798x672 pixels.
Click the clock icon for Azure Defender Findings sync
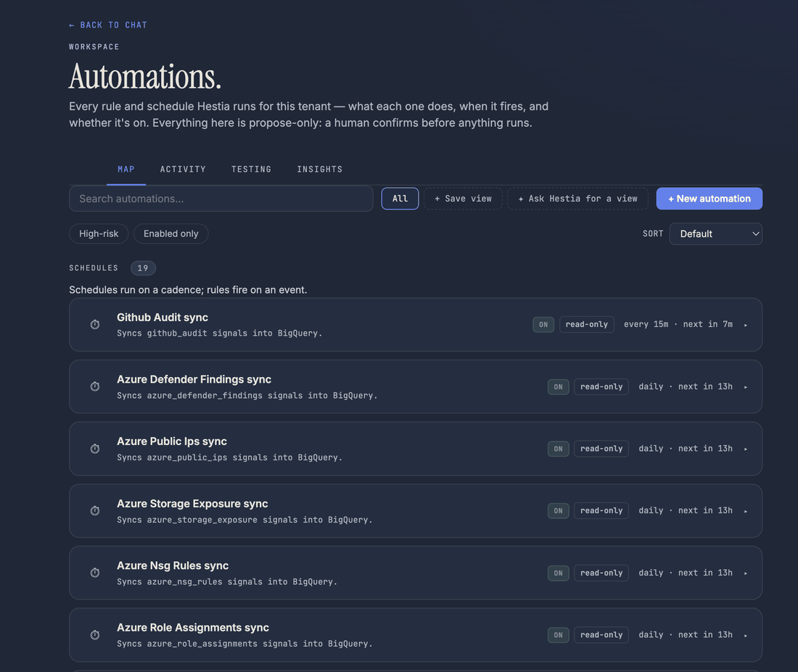click(94, 386)
